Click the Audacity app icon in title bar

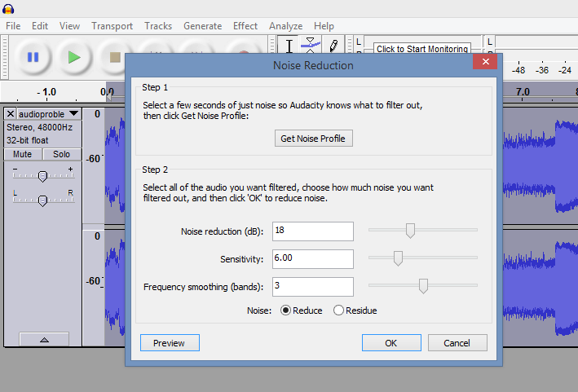click(8, 8)
